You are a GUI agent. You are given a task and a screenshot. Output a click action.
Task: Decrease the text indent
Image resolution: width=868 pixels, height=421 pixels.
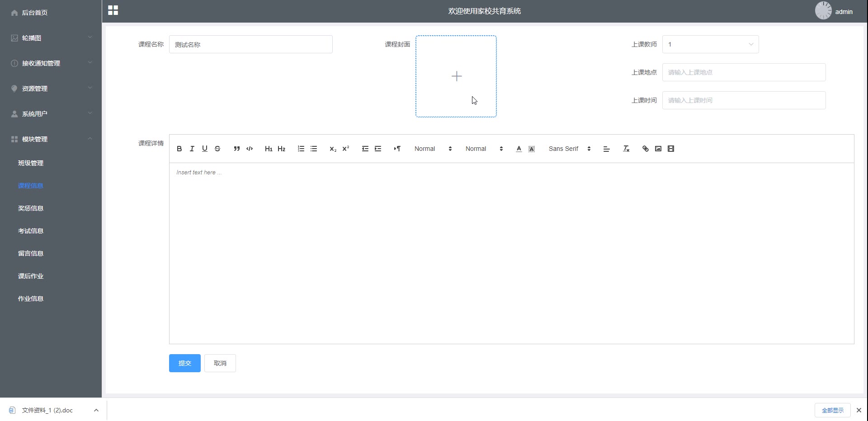click(x=365, y=149)
